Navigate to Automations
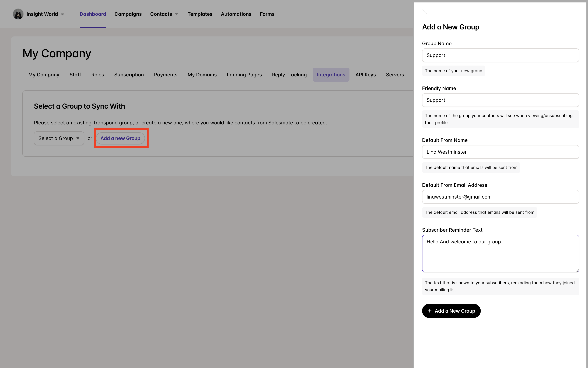588x368 pixels. (236, 14)
